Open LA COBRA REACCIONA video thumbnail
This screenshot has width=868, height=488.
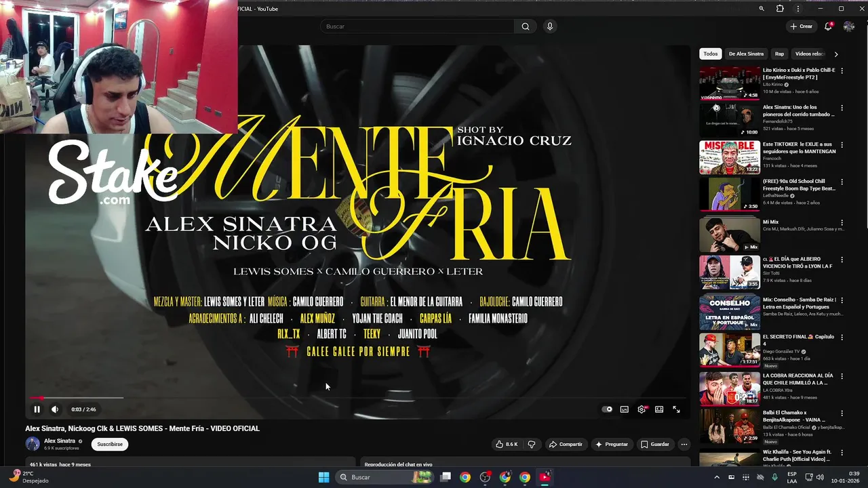[x=730, y=388]
